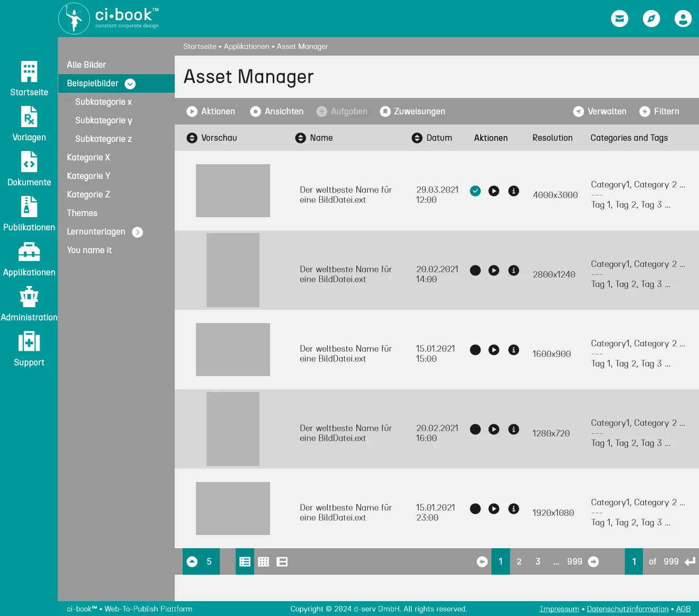Image resolution: width=699 pixels, height=616 pixels.
Task: Play action icon for 1600x900 image row
Action: pyautogui.click(x=494, y=350)
